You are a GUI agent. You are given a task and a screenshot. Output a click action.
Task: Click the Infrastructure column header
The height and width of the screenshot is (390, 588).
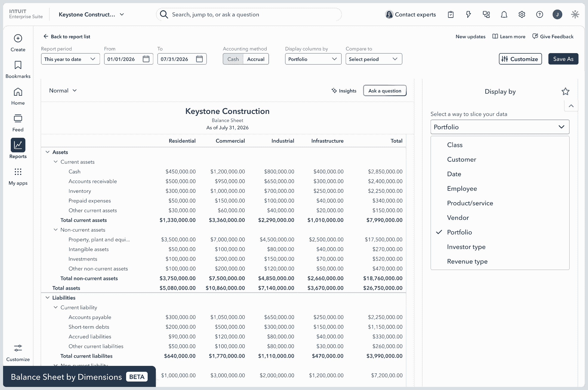(327, 141)
